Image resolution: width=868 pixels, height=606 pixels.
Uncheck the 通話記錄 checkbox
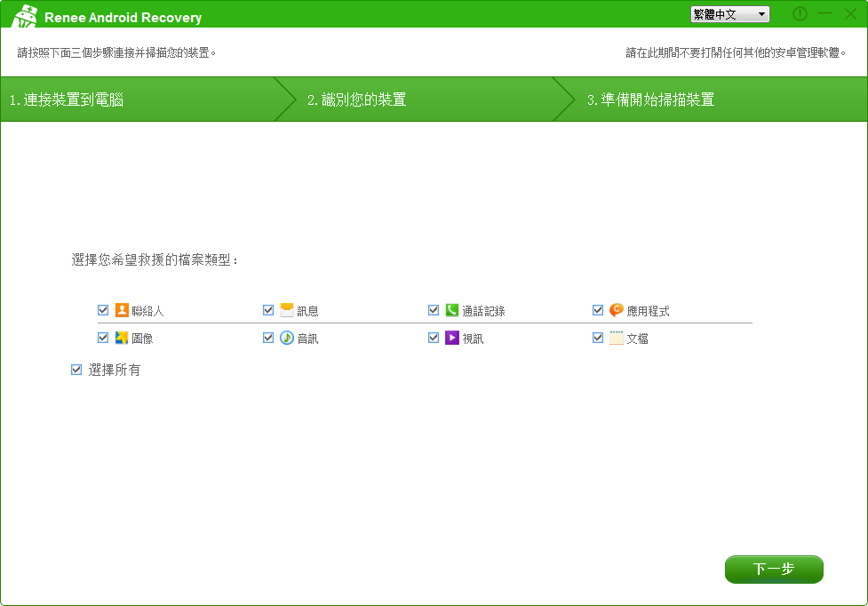click(434, 310)
